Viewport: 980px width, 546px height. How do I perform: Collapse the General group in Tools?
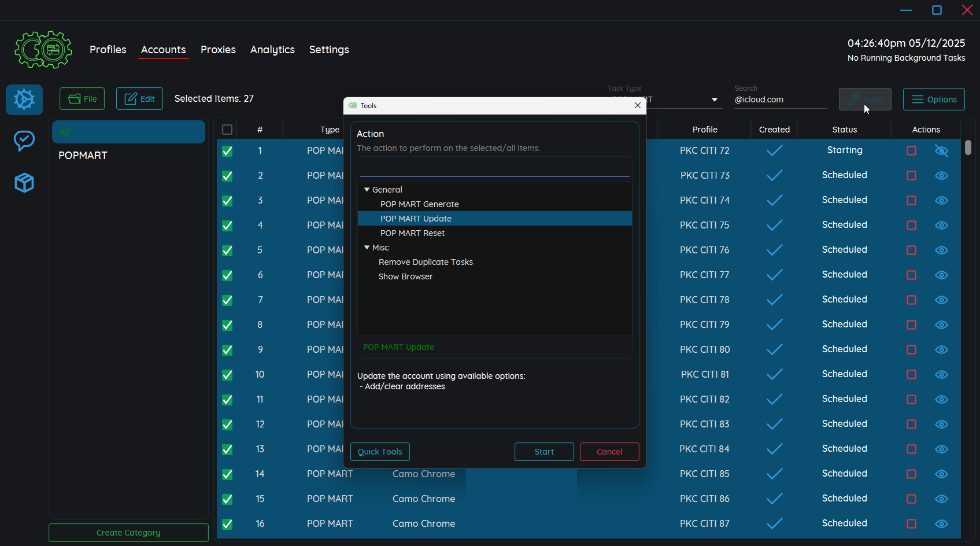[367, 190]
